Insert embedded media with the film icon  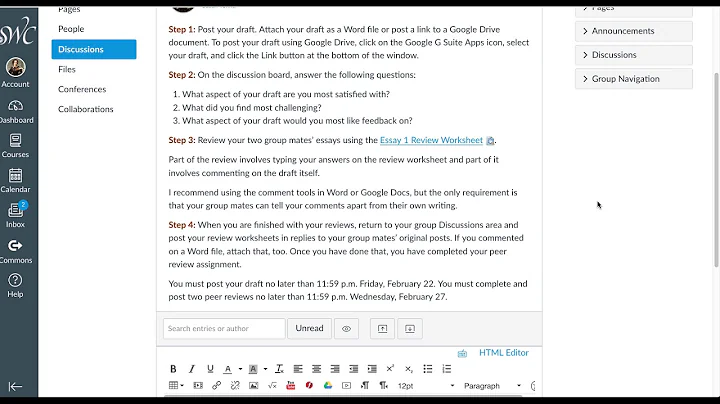[198, 386]
